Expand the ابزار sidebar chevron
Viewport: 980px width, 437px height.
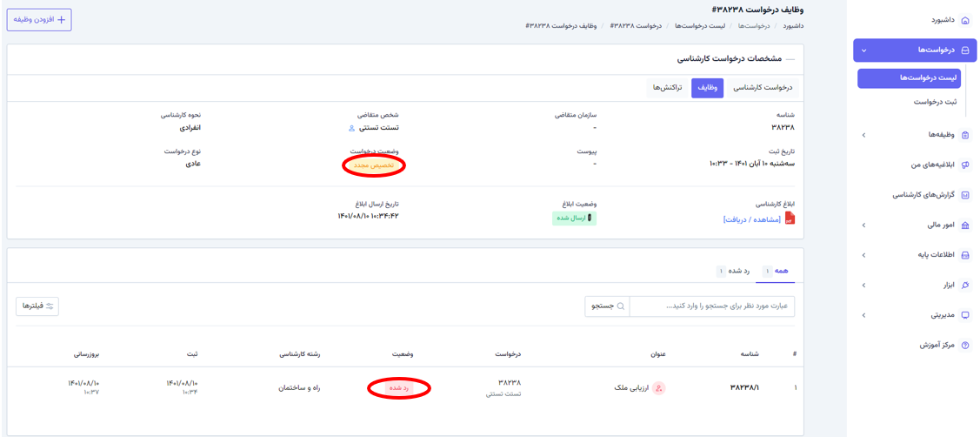pos(863,285)
